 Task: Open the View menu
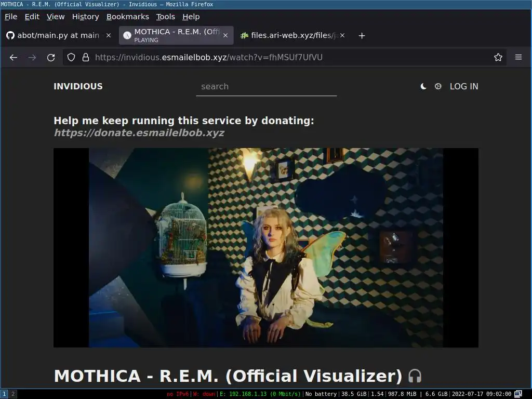(x=56, y=17)
